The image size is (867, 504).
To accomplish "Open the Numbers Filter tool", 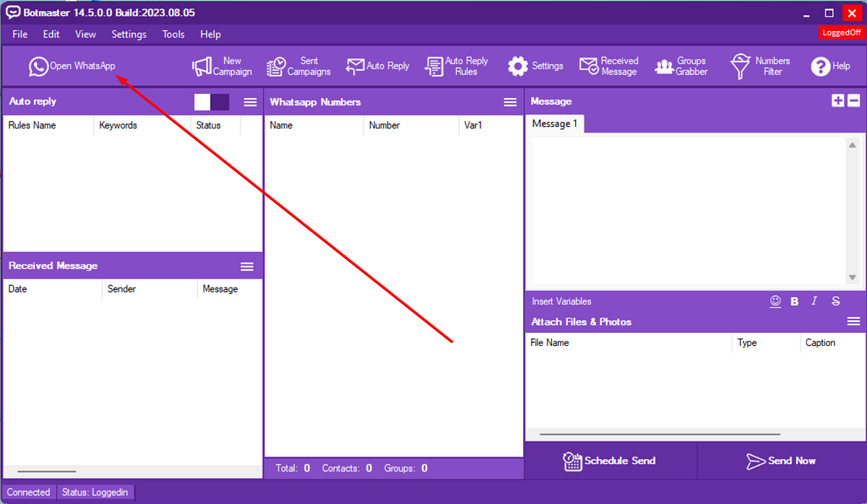I will coord(760,66).
